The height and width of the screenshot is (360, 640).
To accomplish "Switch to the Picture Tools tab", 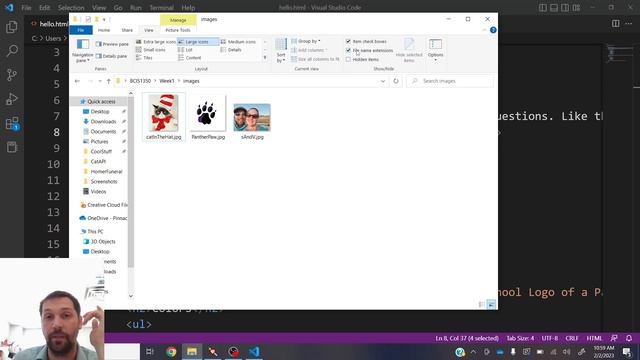I will [x=178, y=30].
